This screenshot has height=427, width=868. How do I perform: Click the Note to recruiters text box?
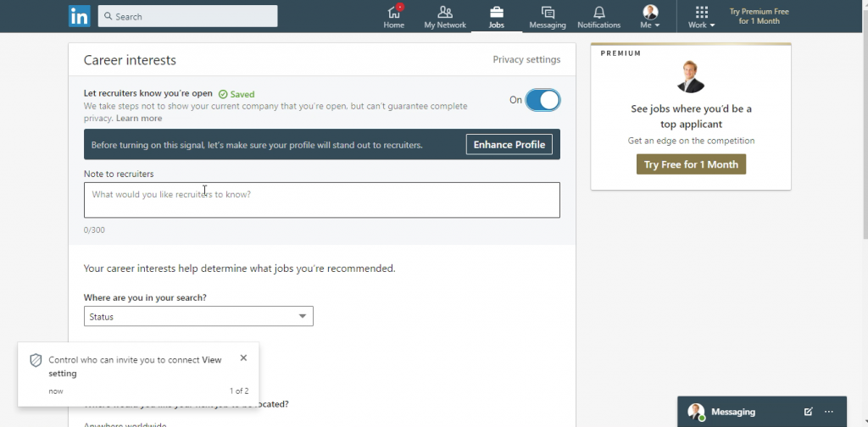point(321,200)
